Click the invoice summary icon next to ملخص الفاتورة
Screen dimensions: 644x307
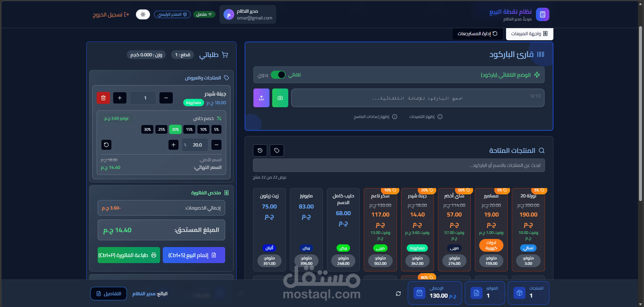(227, 192)
